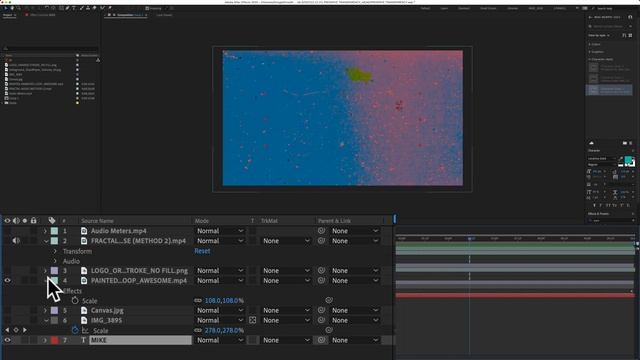Toggle constrain proportions link for 278.0% Scale
This screenshot has width=640, height=360.
tap(198, 330)
